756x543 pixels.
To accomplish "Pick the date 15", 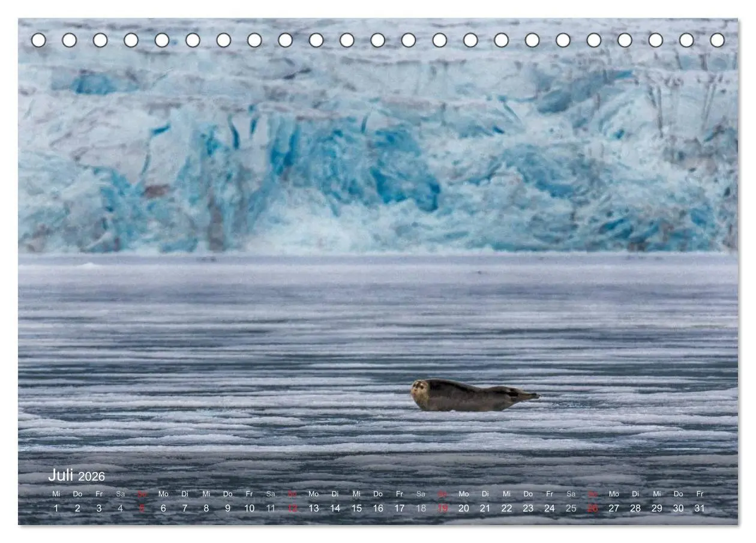I will tap(356, 508).
